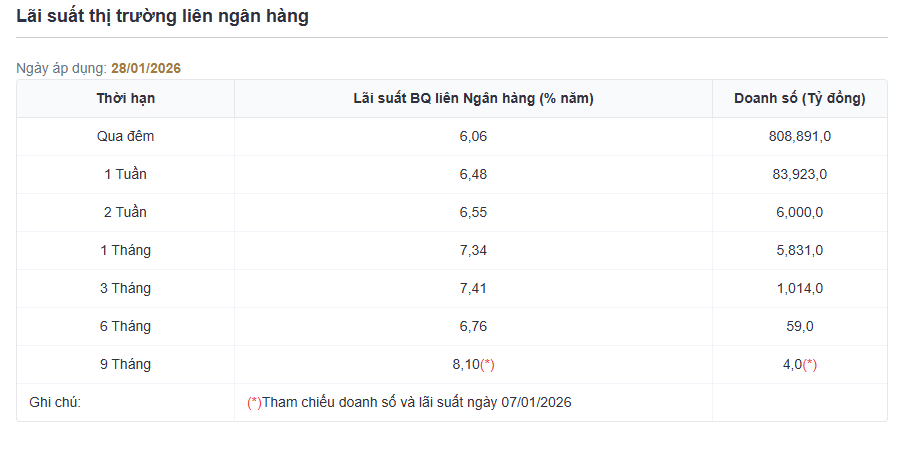Viewport: 897px width, 454px height.
Task: Click the 'Ghi chú:' note label
Action: (x=55, y=402)
